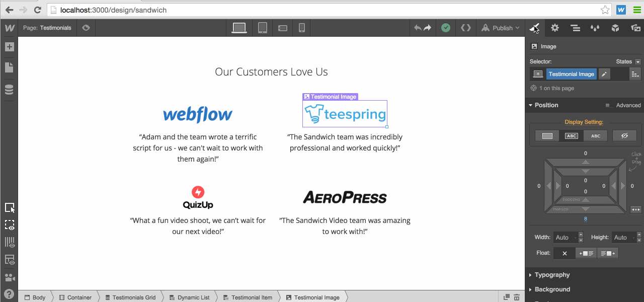Open the selector style hierarchy menu
Screen dimensions: 644x302
[x=635, y=74]
